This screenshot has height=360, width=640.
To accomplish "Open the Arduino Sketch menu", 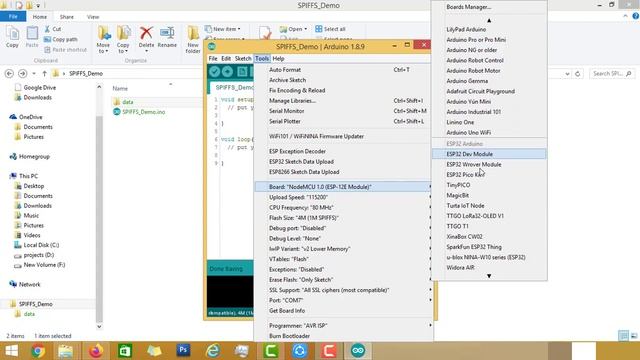I will coord(243,58).
